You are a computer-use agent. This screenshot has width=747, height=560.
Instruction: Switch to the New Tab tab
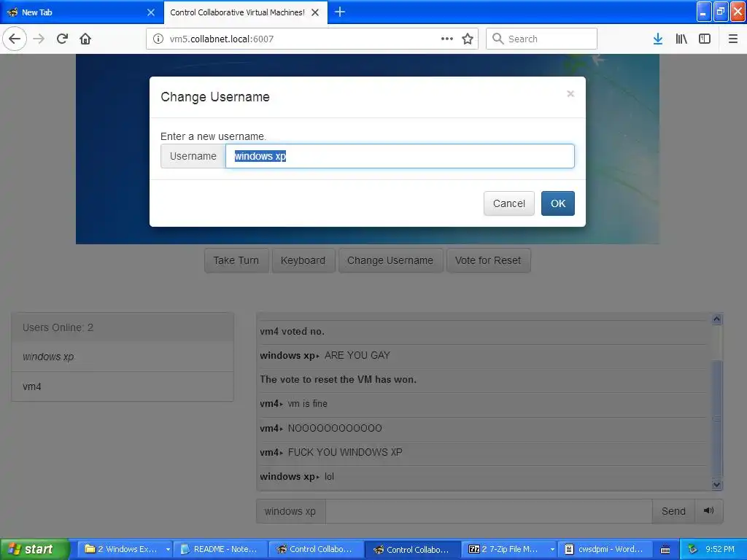[81, 12]
